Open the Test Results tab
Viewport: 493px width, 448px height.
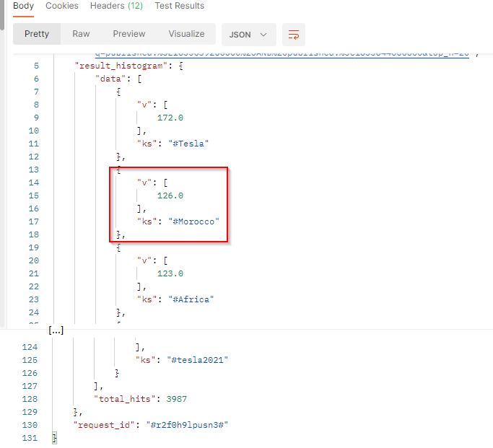[x=180, y=6]
